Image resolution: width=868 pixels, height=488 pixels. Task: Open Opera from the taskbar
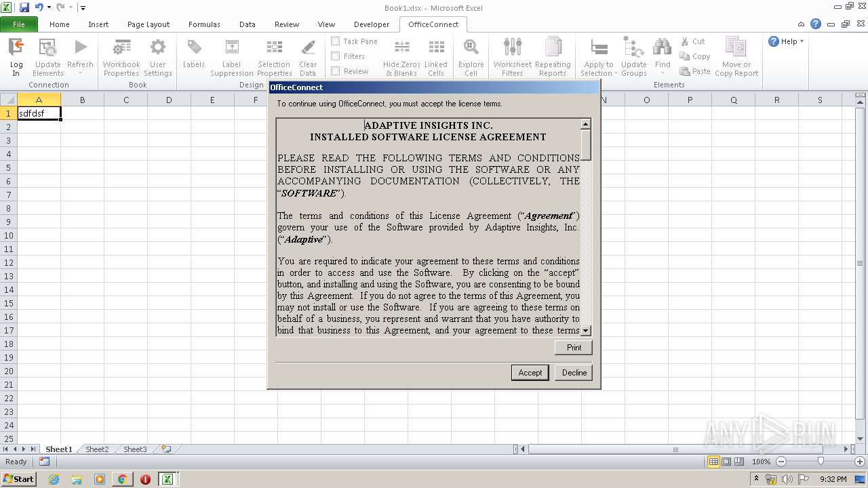145,479
